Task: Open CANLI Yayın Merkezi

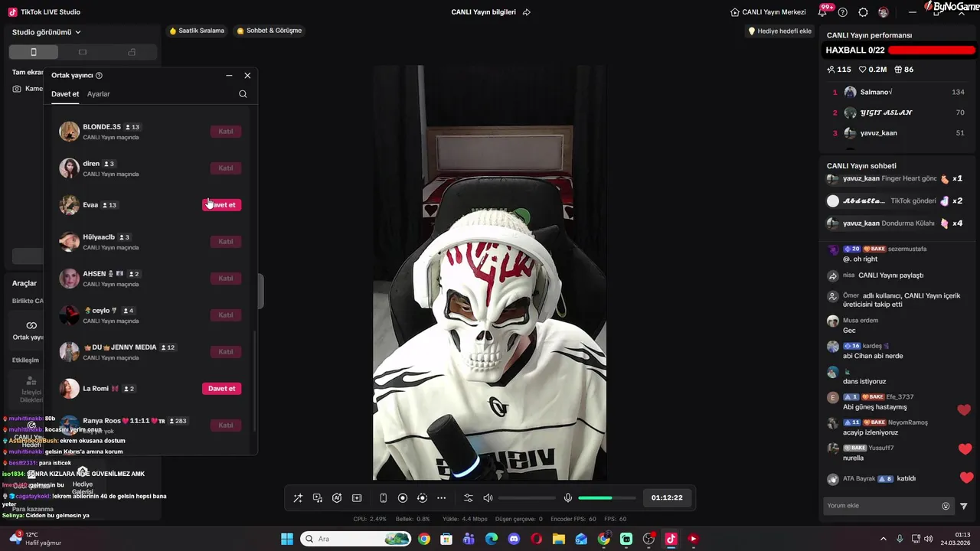Action: click(768, 12)
